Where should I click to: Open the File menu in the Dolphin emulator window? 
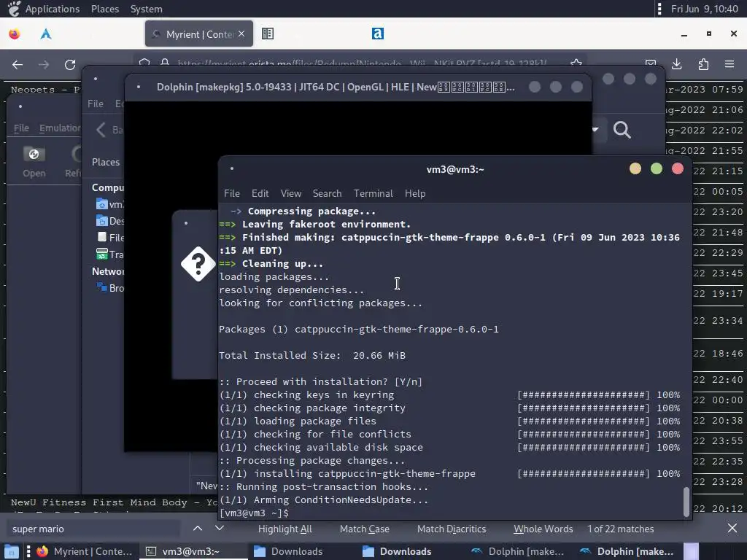(21, 128)
